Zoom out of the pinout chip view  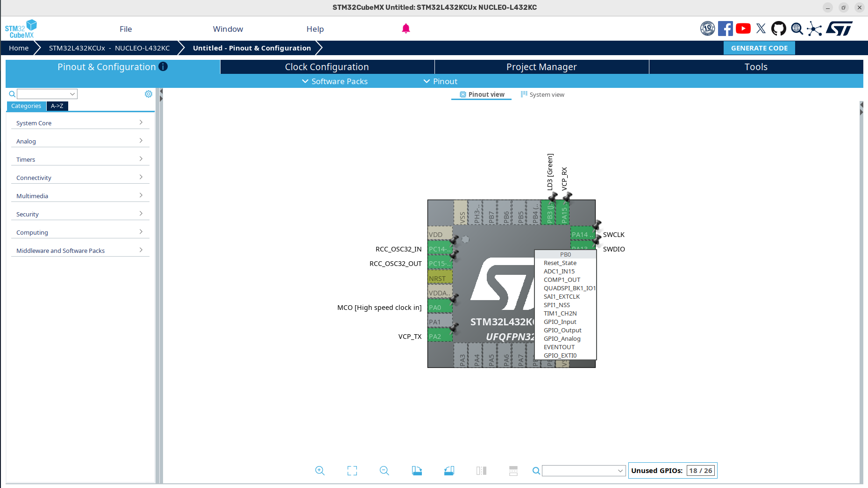click(x=384, y=471)
